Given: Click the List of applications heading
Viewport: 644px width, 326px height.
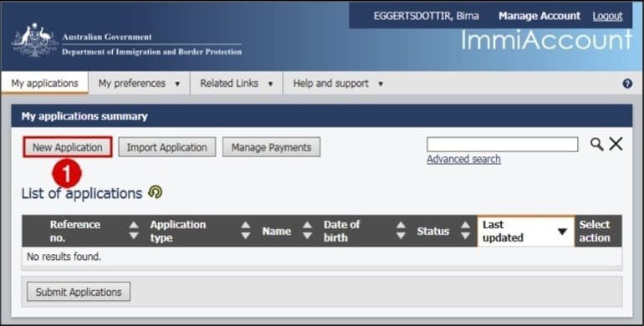Looking at the screenshot, I should tap(82, 193).
